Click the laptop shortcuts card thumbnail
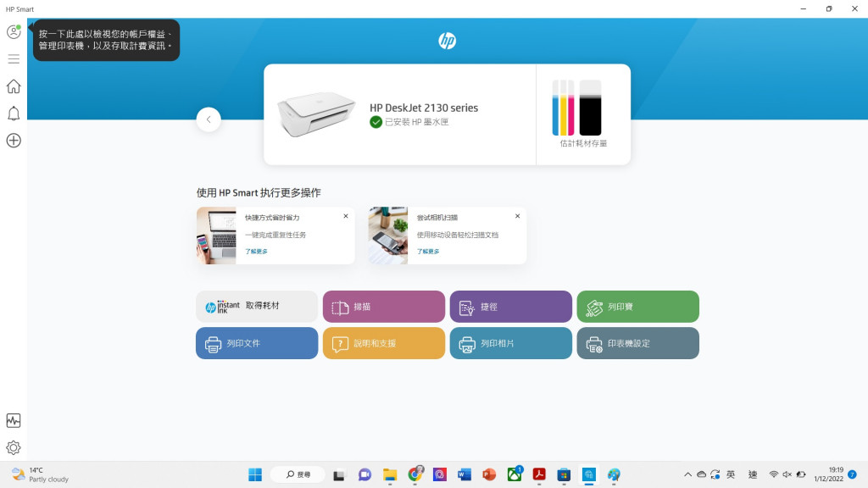The image size is (868, 488). coord(216,236)
